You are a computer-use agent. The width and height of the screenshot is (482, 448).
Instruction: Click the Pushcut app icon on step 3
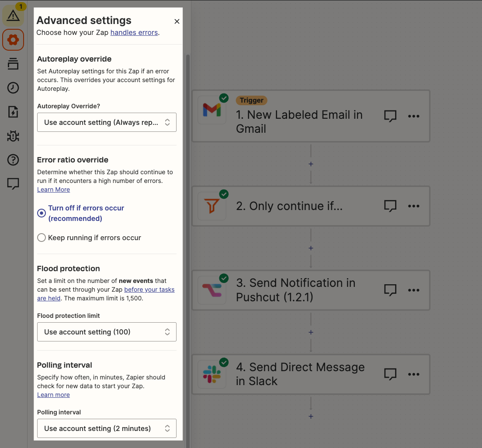[x=212, y=290]
